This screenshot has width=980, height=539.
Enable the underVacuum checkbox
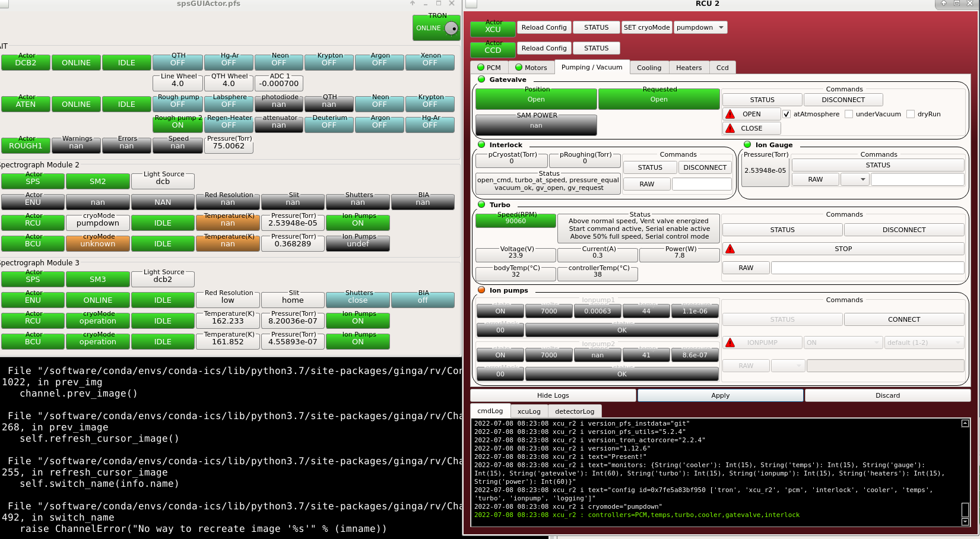[x=849, y=114]
